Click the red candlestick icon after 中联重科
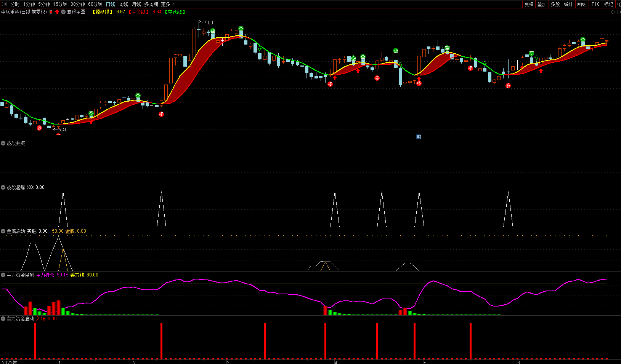Image resolution: width=621 pixels, height=364 pixels. 51,12
